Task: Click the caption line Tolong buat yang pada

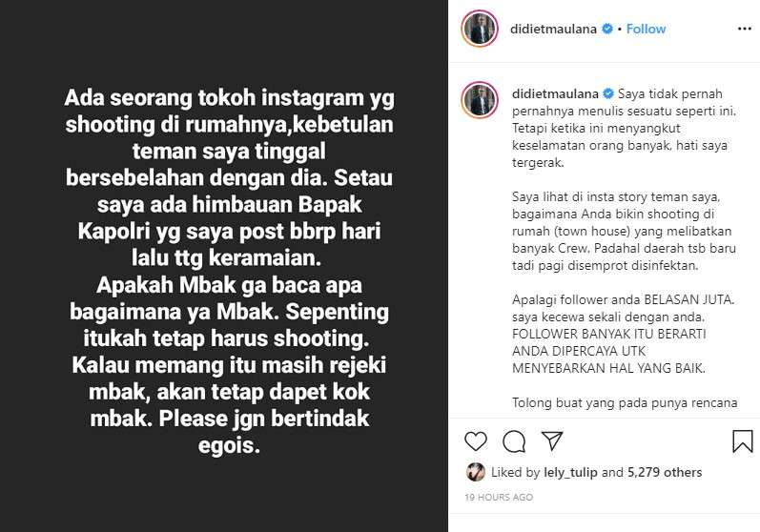Action: tap(625, 402)
